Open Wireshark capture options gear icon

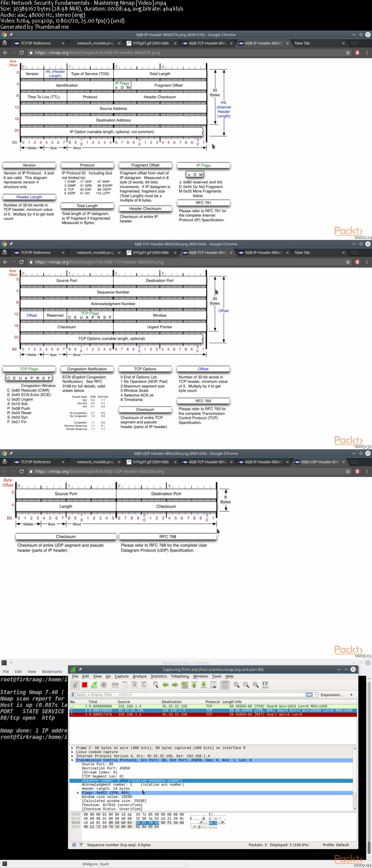pos(104,685)
